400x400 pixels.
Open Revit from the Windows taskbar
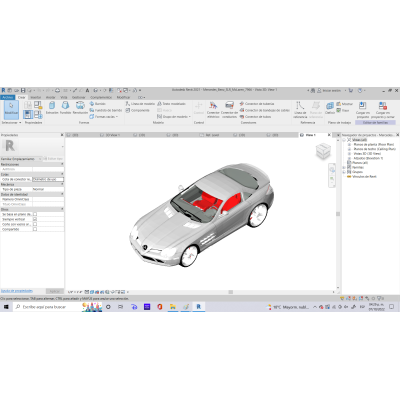tap(199, 307)
